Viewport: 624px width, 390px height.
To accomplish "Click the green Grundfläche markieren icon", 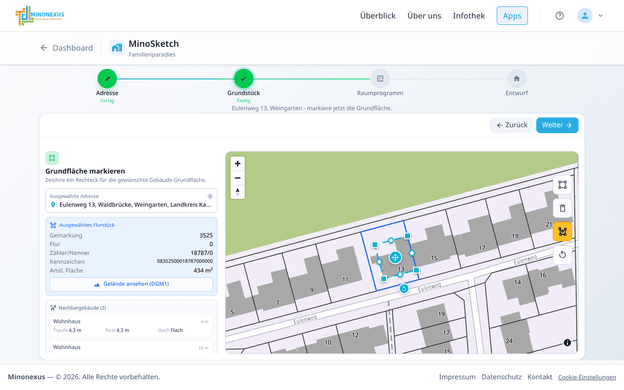I will click(x=52, y=158).
